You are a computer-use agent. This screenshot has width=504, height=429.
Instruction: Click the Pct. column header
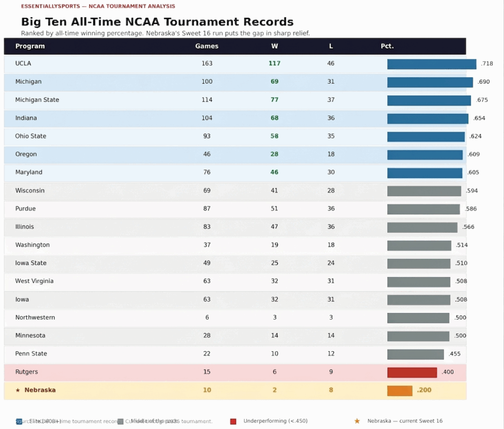click(x=387, y=46)
